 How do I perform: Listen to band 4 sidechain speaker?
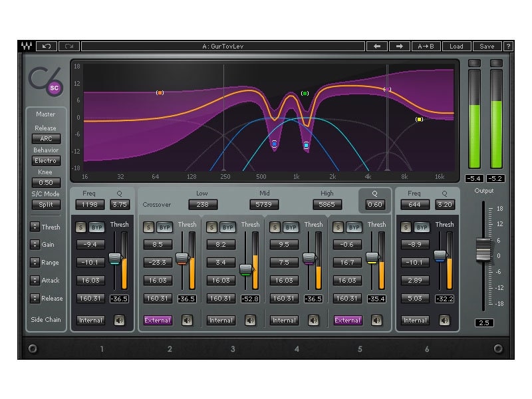pos(313,320)
